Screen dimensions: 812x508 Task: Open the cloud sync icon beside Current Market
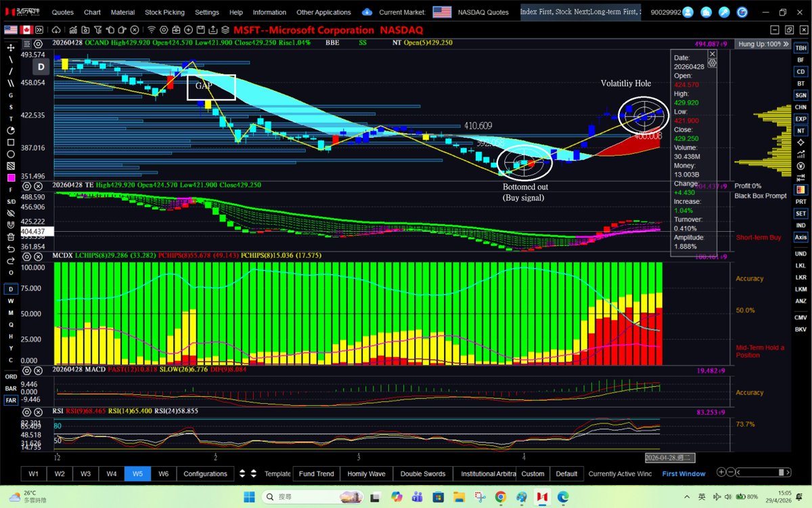[x=367, y=12]
